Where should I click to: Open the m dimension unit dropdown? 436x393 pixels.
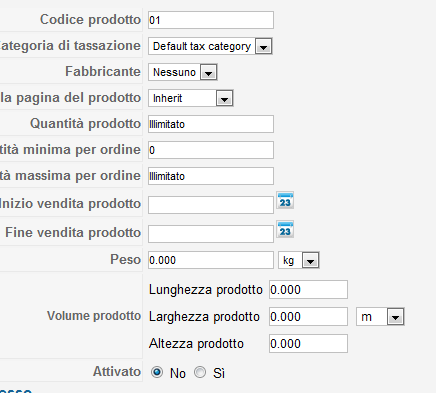(x=380, y=317)
